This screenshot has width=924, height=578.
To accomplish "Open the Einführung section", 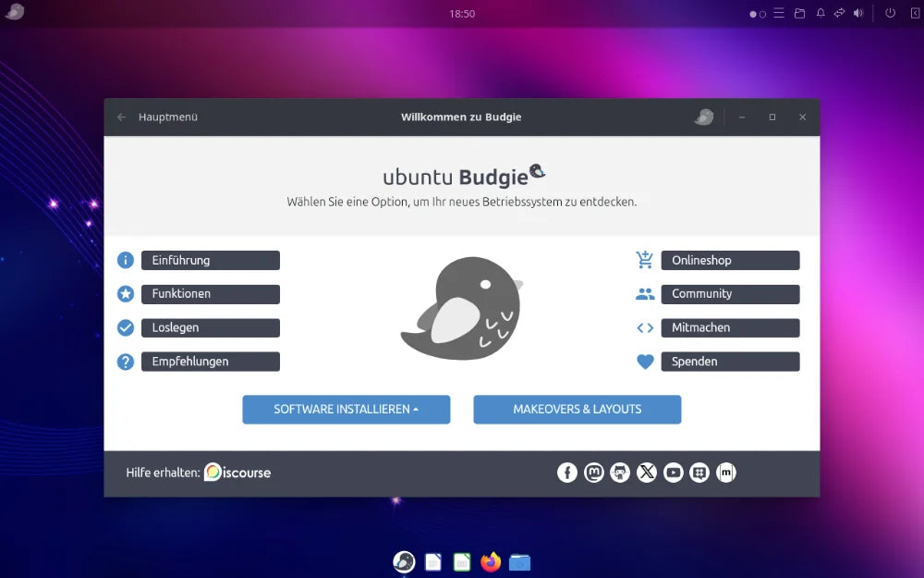I will point(211,260).
